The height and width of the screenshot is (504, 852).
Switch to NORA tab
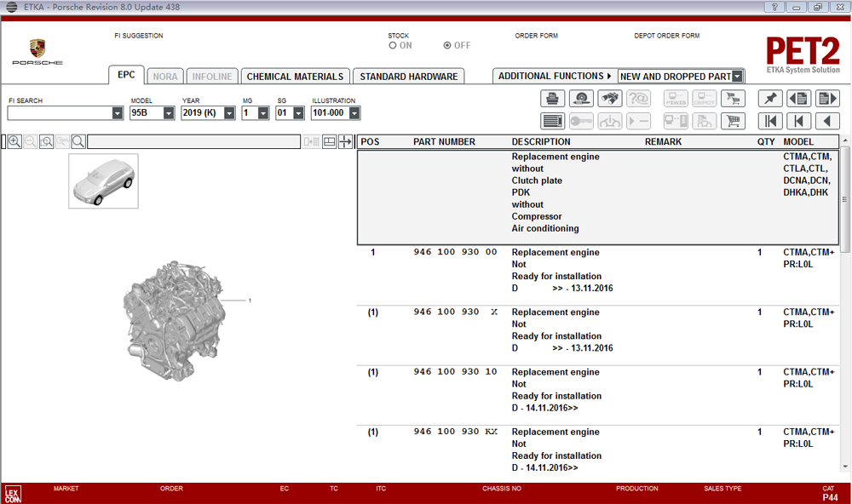tap(165, 77)
